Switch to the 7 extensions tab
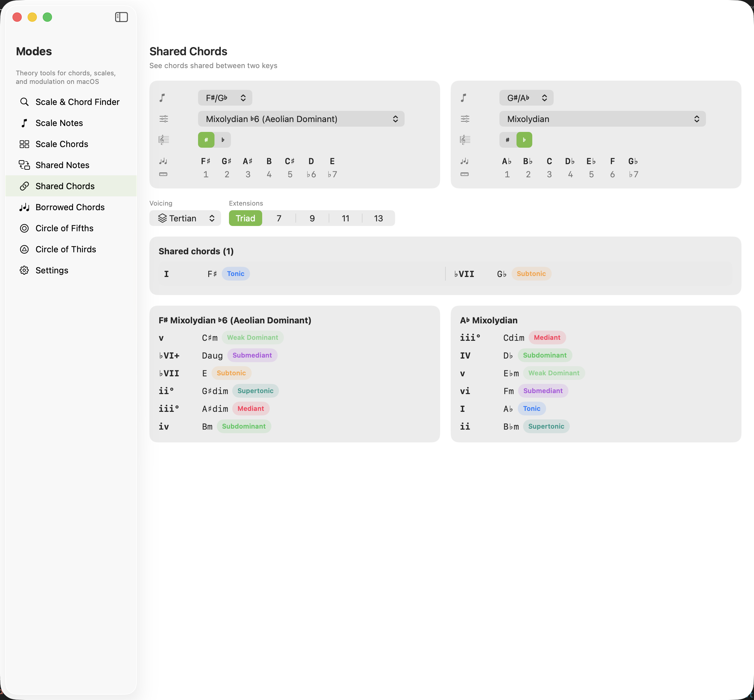The height and width of the screenshot is (700, 754). click(x=279, y=218)
